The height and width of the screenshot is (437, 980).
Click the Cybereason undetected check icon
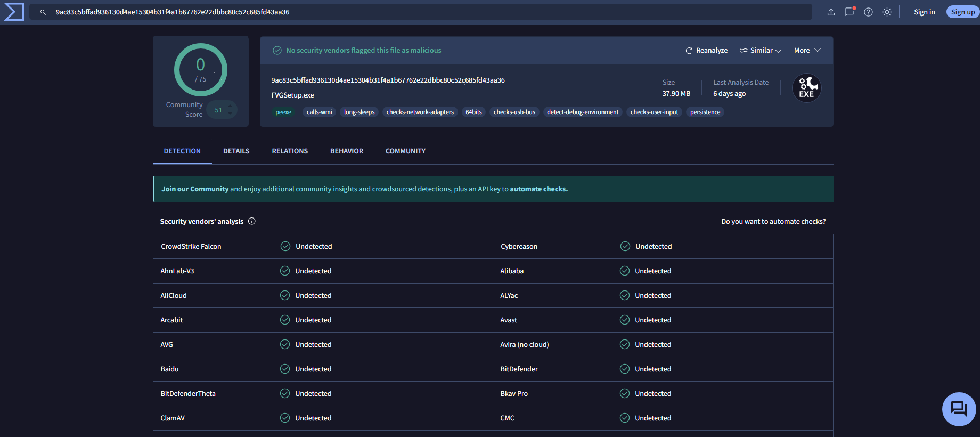tap(625, 246)
